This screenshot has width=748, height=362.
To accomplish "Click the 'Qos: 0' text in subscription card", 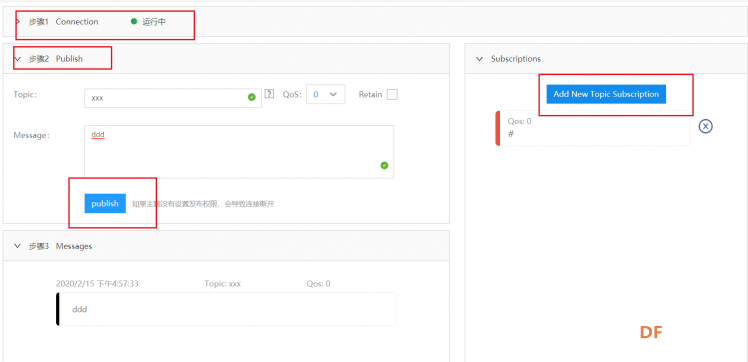I will pyautogui.click(x=519, y=121).
